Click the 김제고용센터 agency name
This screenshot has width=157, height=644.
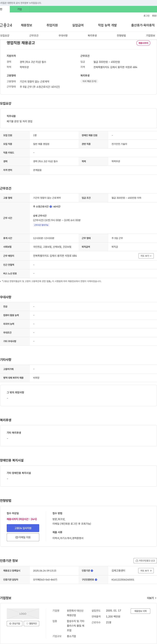pyautogui.click(x=118, y=570)
